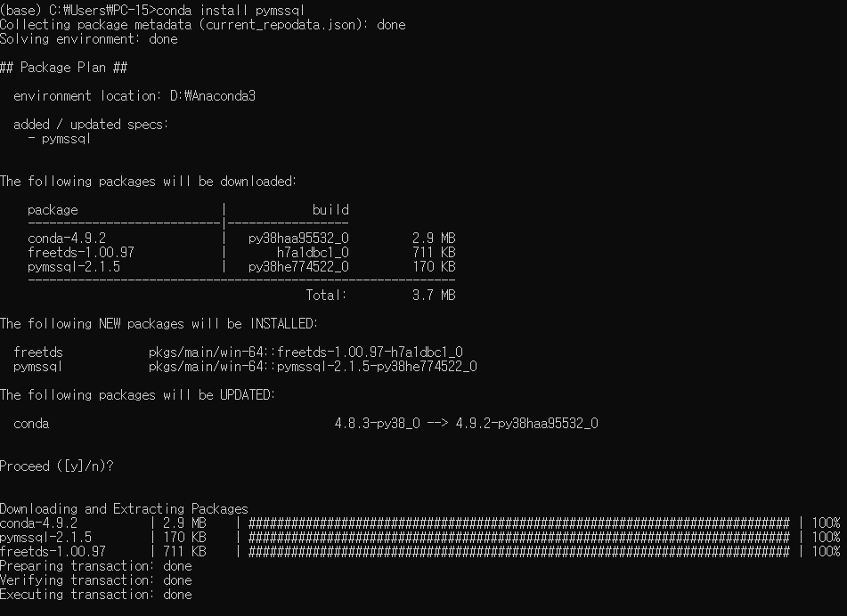Click 'The following packages will be UPDATED:' line

137,395
